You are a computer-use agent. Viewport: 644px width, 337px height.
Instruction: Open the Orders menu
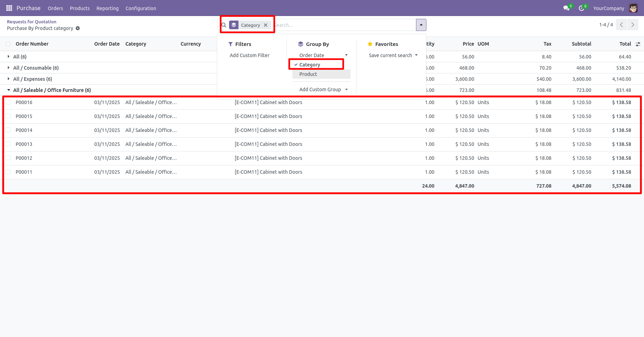[55, 8]
